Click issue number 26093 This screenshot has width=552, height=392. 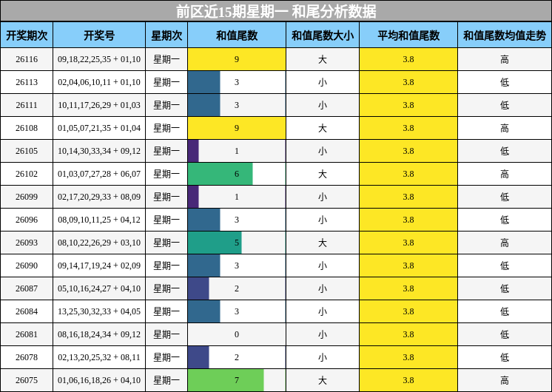click(27, 243)
